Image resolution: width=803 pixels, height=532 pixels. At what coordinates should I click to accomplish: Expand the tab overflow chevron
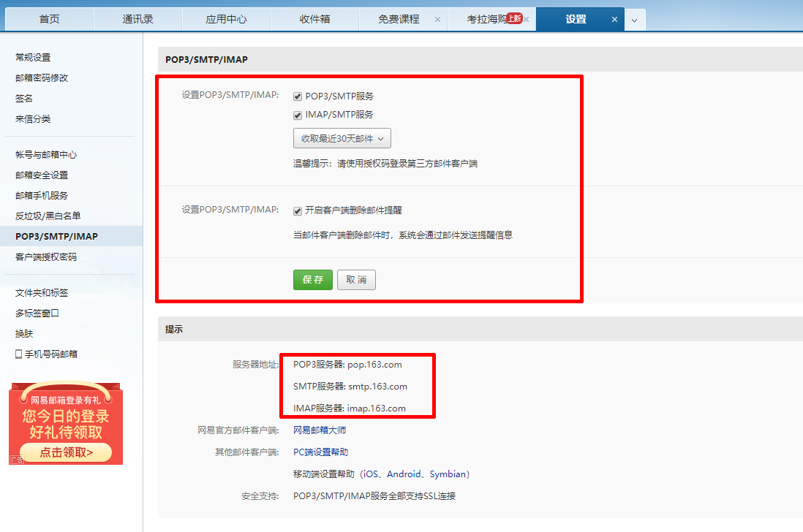click(x=635, y=20)
